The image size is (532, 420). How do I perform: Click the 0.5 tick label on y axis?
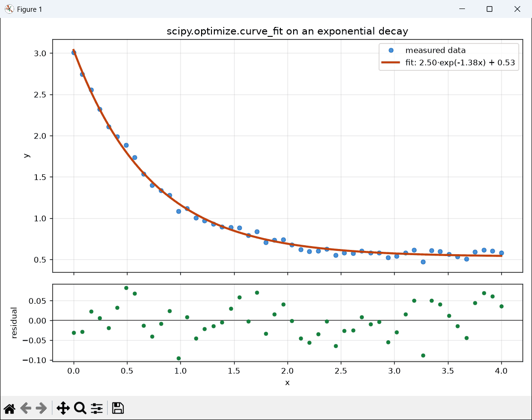tap(40, 260)
